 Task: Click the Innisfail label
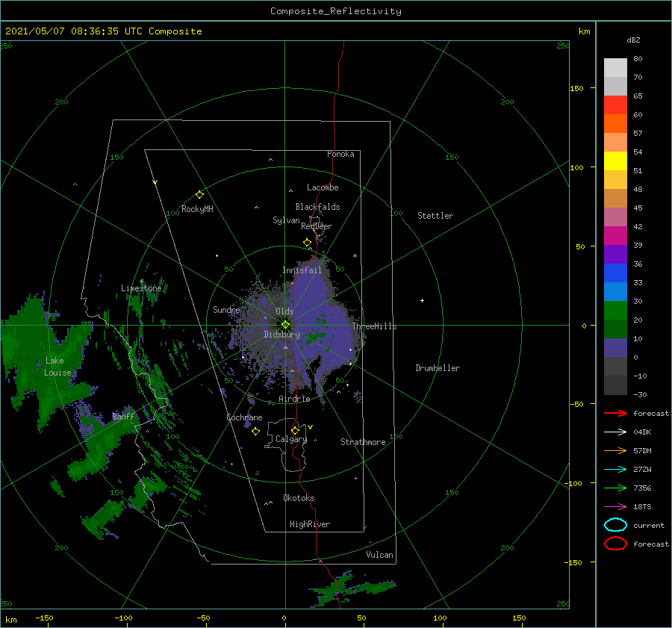[x=302, y=270]
